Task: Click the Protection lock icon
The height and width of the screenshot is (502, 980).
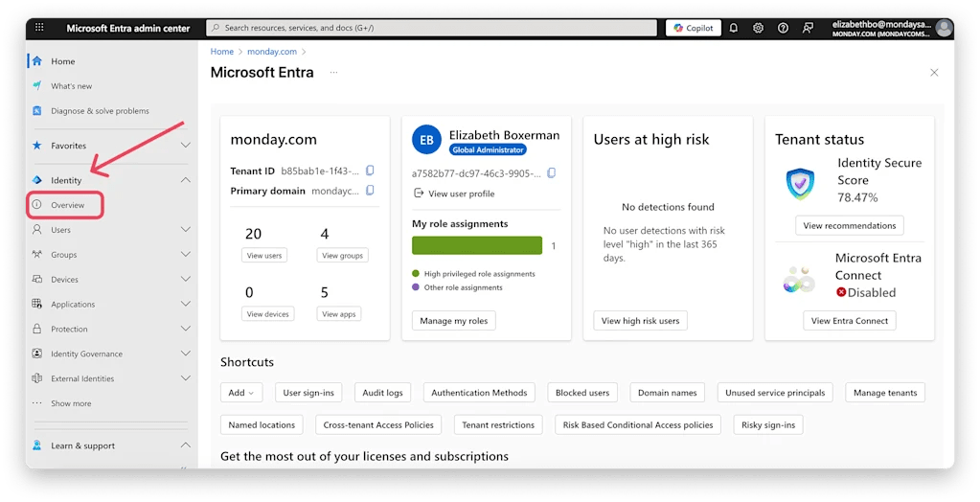Action: tap(36, 329)
